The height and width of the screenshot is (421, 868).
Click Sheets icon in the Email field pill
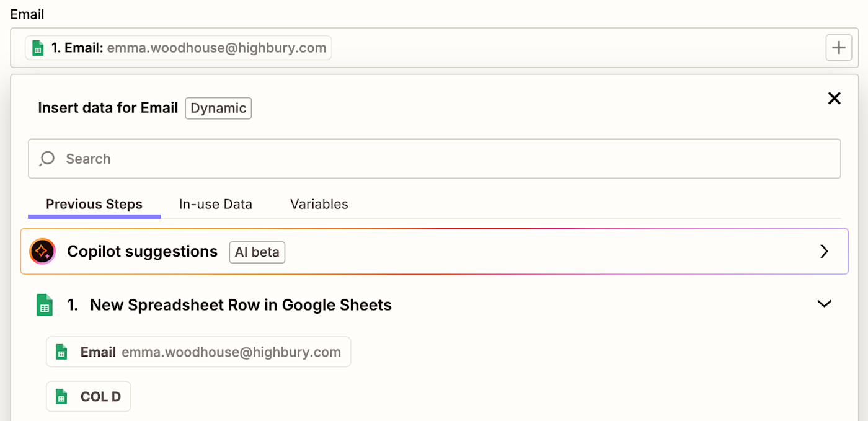38,48
